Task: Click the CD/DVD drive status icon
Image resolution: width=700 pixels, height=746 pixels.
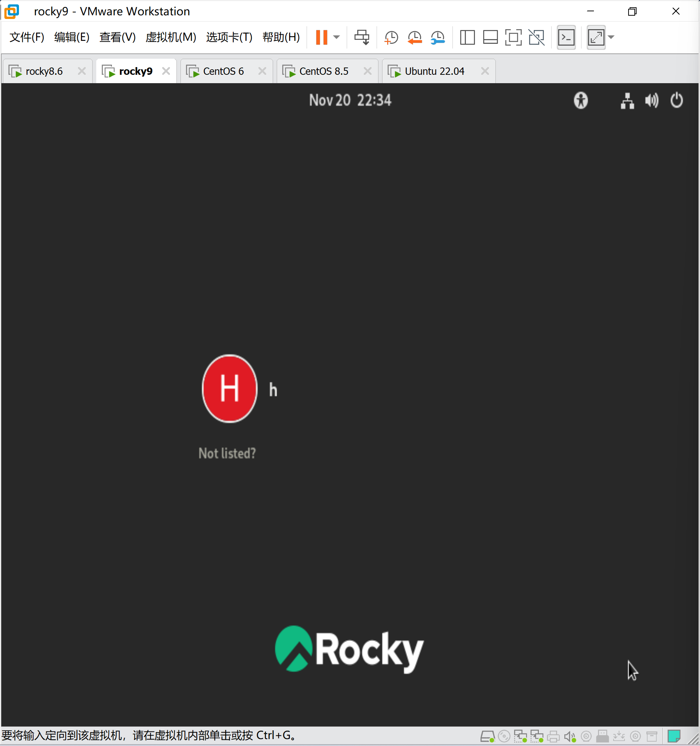Action: 504,736
